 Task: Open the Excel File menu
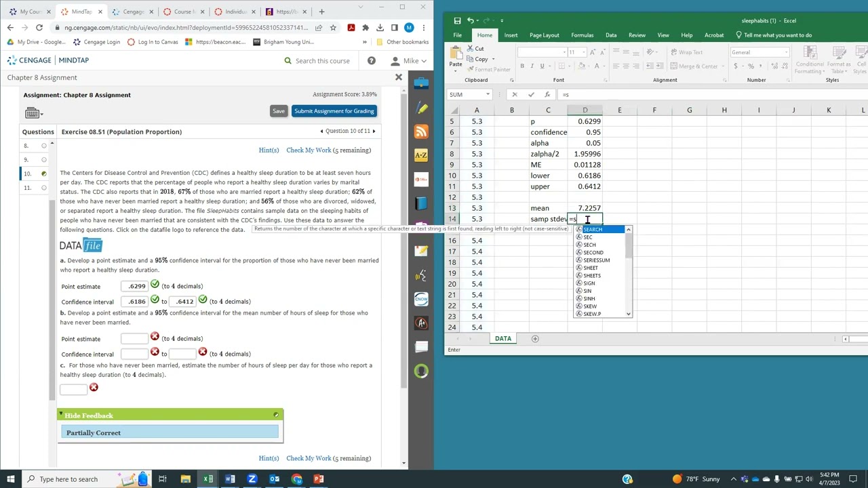[458, 35]
